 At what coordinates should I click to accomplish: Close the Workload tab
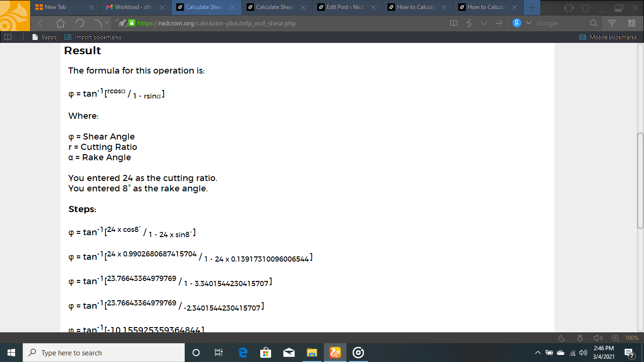coord(162,8)
